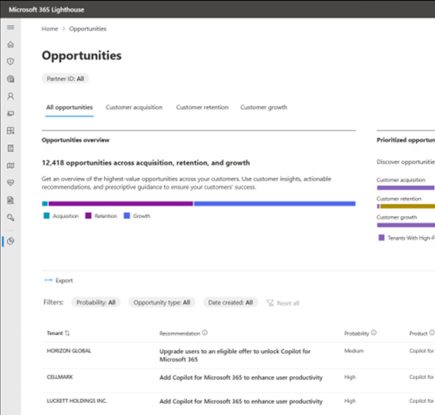Open Home from the sidebar
The height and width of the screenshot is (415, 435).
(11, 44)
